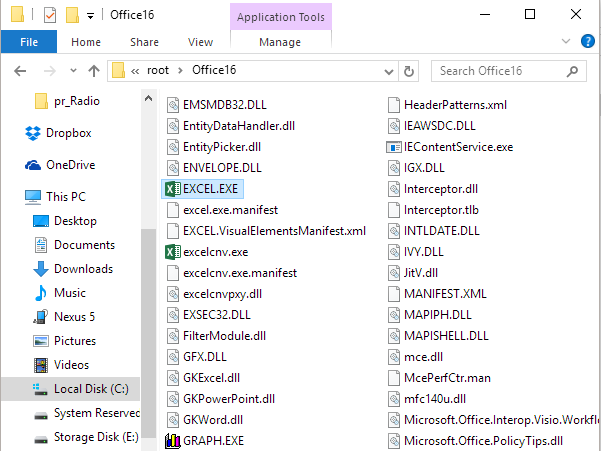This screenshot has height=451, width=601.
Task: Click the EXCEL.EXE application icon
Action: click(x=173, y=189)
